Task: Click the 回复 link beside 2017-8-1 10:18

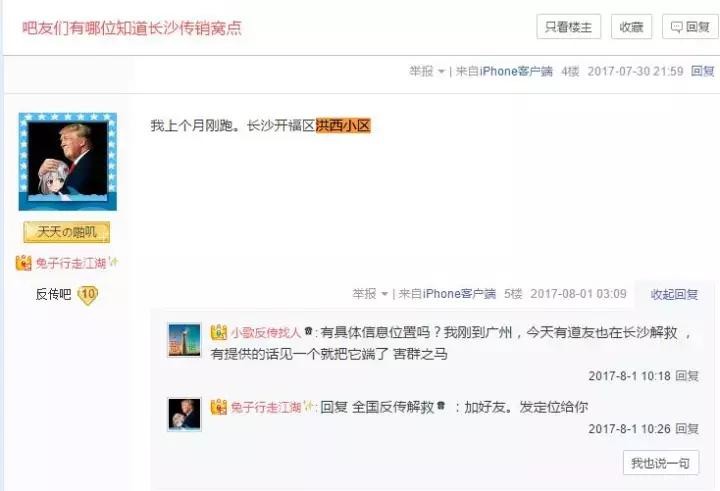Action: pyautogui.click(x=687, y=376)
